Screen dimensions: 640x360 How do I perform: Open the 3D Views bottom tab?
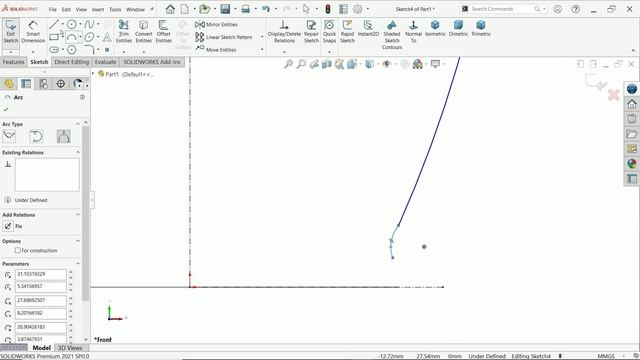70,348
